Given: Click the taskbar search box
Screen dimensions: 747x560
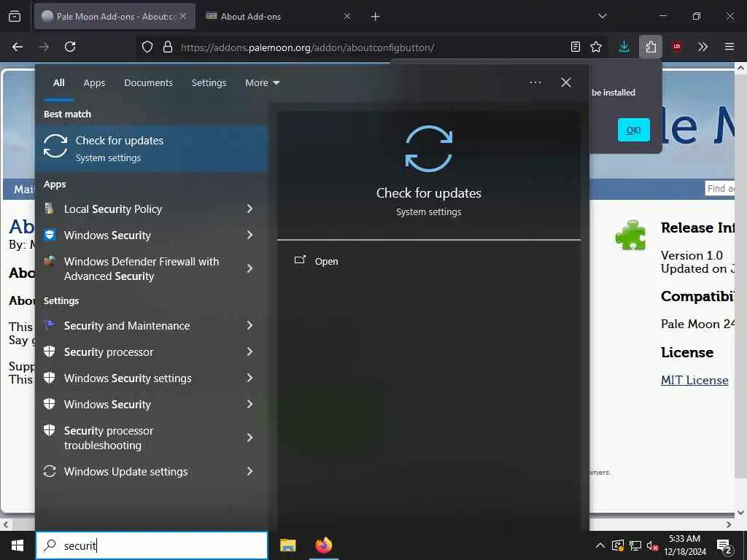Looking at the screenshot, I should [x=152, y=545].
